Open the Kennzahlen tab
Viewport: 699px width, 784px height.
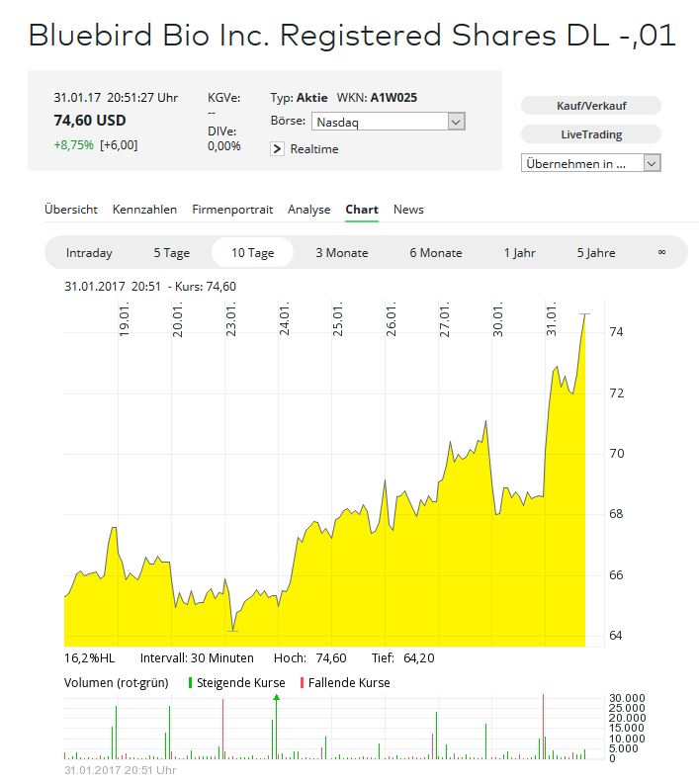point(144,210)
